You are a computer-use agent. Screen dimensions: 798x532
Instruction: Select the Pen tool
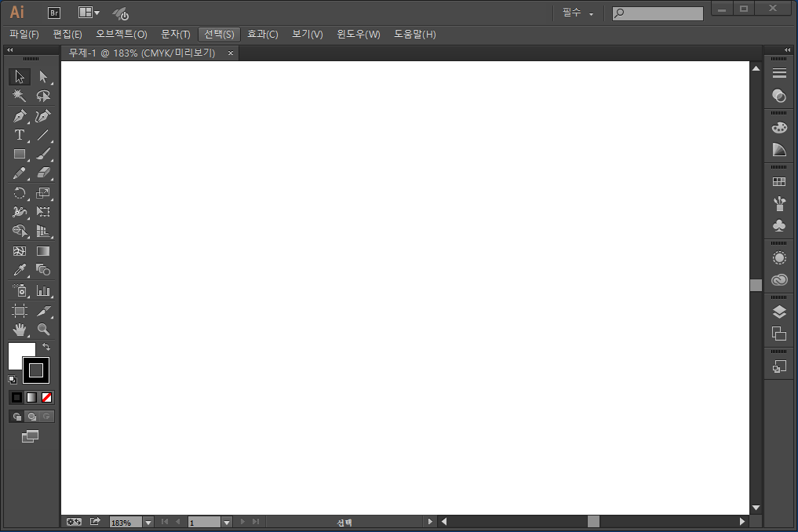coord(20,116)
